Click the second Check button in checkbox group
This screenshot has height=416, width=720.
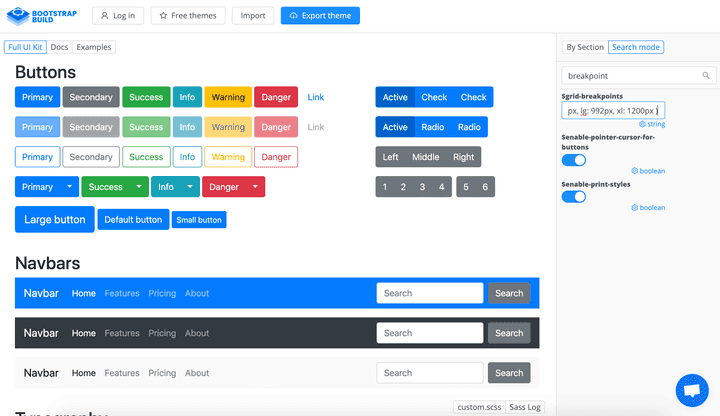[473, 97]
